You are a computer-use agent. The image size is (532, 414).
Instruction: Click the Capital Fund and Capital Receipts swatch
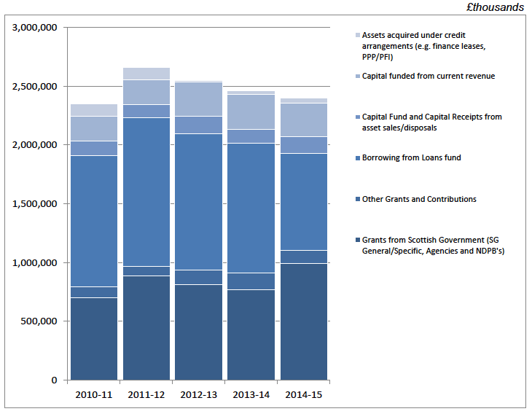358,117
